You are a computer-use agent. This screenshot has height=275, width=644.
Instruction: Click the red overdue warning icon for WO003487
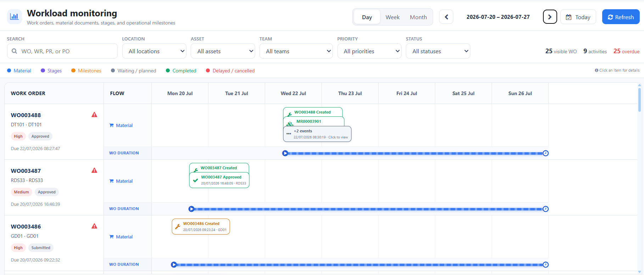[x=94, y=170]
